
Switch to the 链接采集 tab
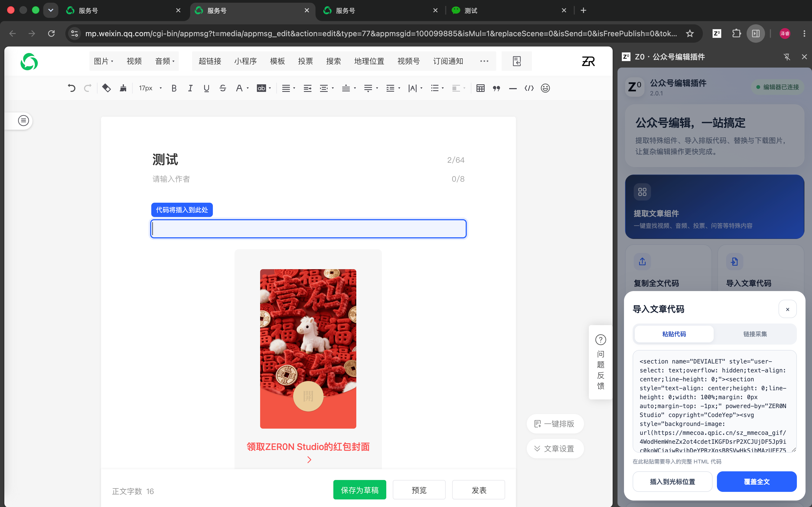(755, 334)
